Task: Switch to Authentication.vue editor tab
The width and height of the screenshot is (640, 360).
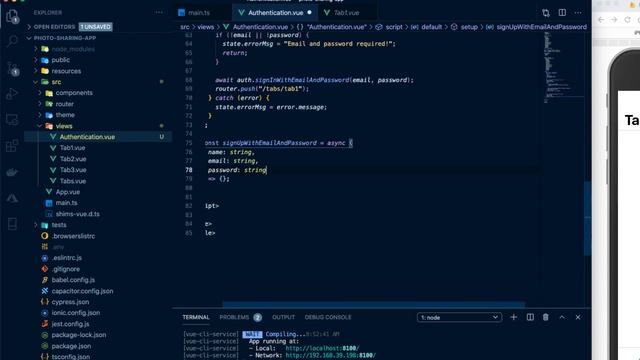Action: [276, 13]
